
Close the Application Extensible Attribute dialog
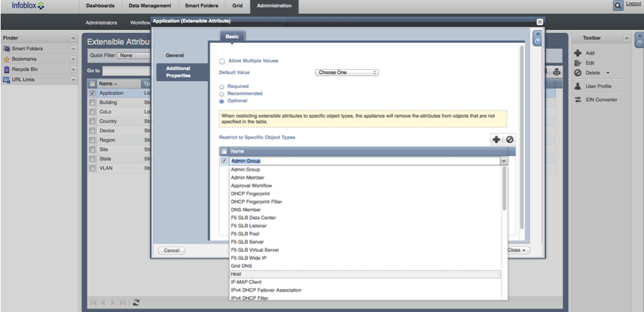pyautogui.click(x=539, y=22)
